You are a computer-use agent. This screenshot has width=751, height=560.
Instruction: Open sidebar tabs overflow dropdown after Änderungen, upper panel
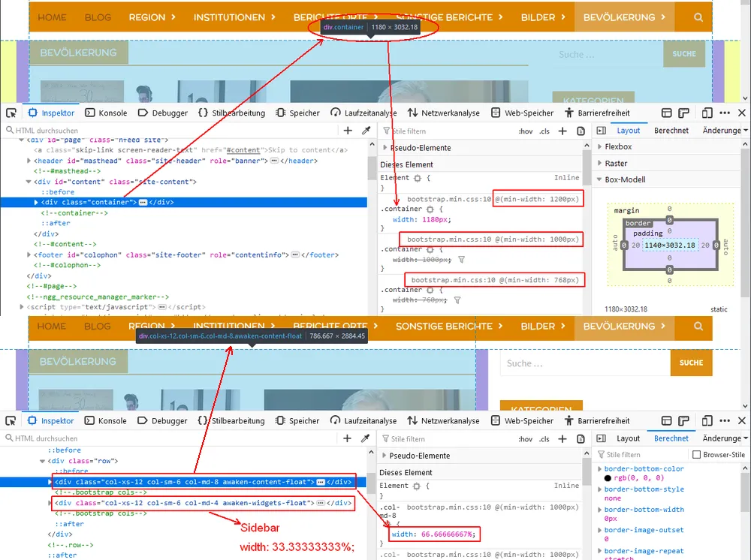tap(745, 130)
